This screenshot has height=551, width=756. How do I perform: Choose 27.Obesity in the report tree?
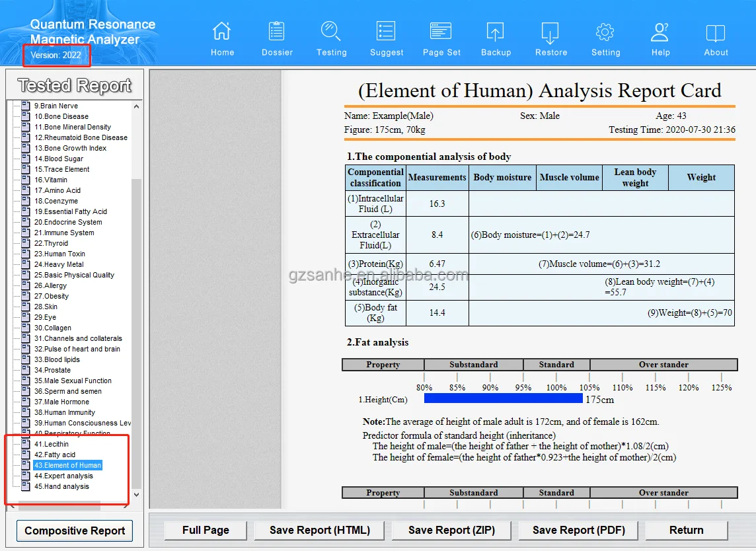pos(52,296)
